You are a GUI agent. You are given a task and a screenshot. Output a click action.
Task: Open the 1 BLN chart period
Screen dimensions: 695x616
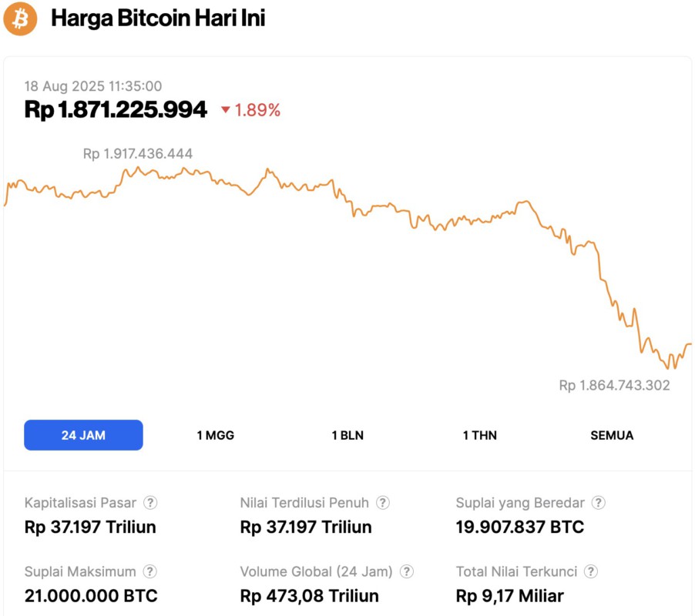[348, 435]
